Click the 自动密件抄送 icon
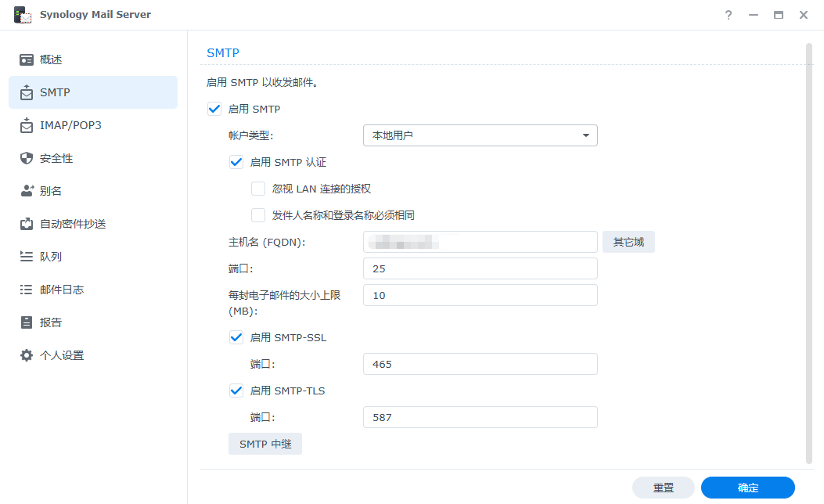The width and height of the screenshot is (824, 504). pyautogui.click(x=27, y=224)
